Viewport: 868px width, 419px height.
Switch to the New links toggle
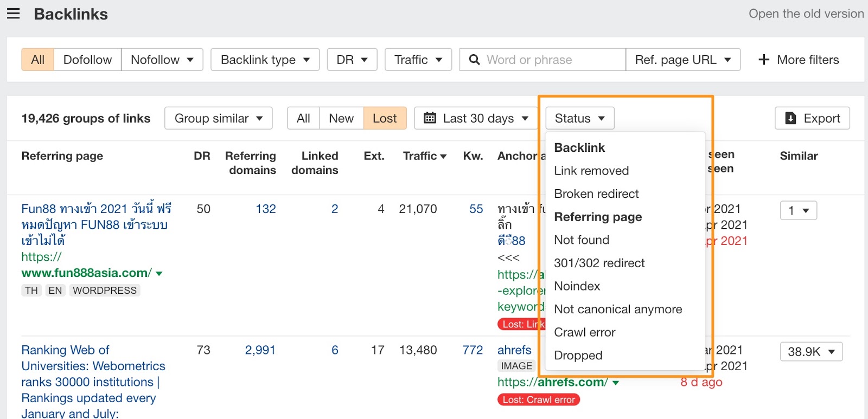click(x=341, y=118)
